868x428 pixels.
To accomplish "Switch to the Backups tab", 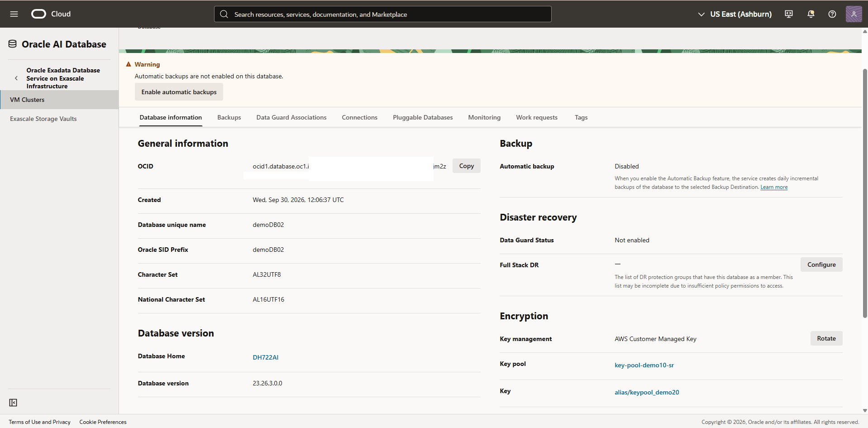I will pyautogui.click(x=229, y=117).
